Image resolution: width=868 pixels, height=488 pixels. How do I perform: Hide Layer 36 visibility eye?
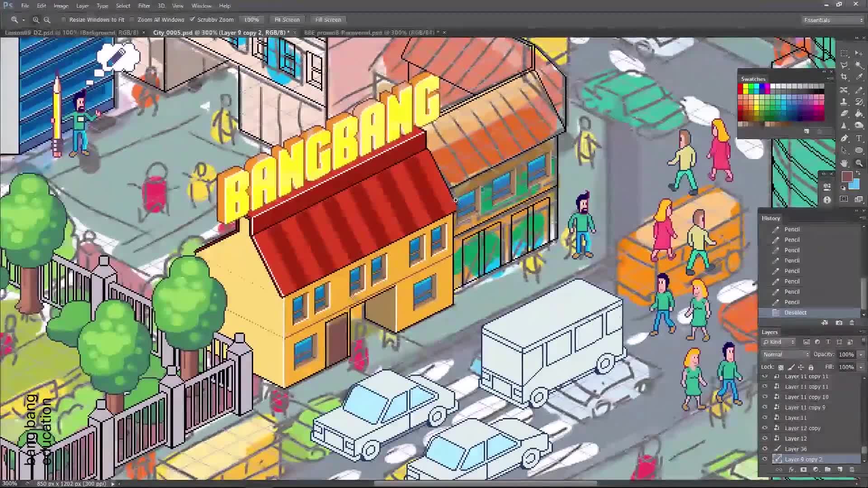click(765, 449)
